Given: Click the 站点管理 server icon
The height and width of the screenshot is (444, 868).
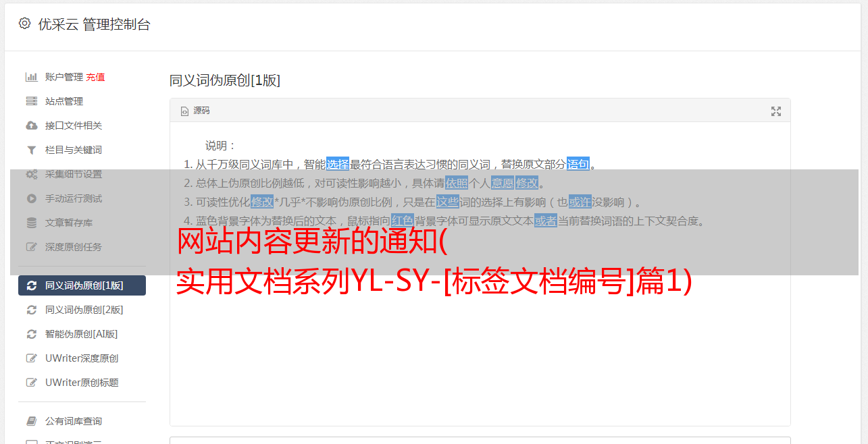Looking at the screenshot, I should tap(31, 101).
